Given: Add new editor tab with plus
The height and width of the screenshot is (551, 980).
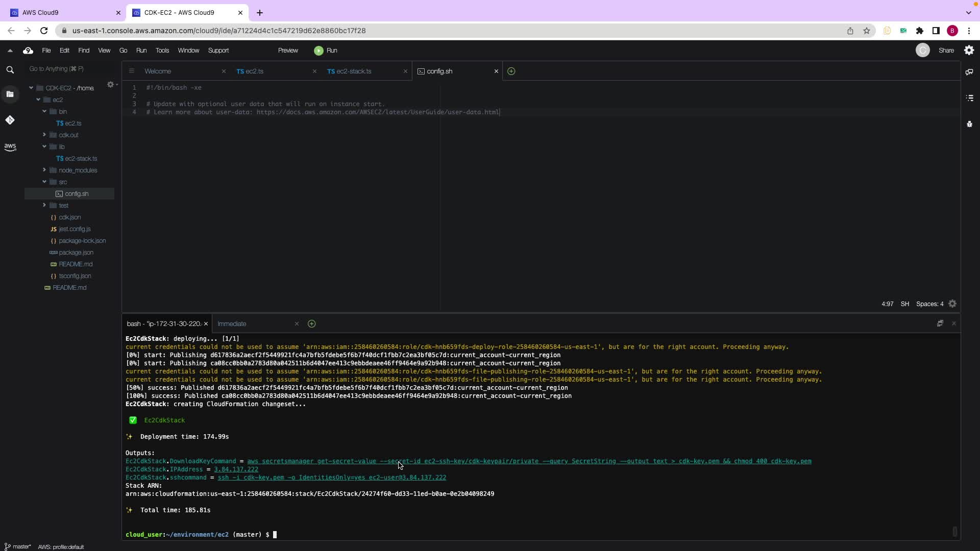Looking at the screenshot, I should (x=511, y=71).
